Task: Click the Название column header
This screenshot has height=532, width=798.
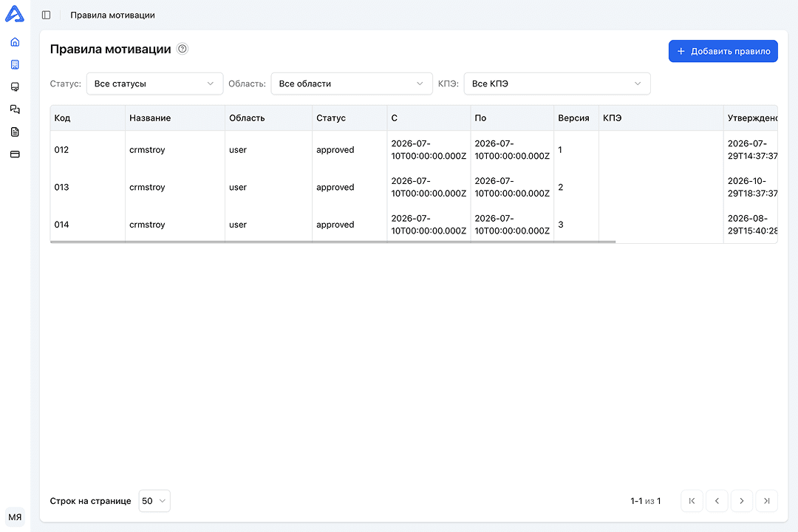Action: (x=175, y=118)
